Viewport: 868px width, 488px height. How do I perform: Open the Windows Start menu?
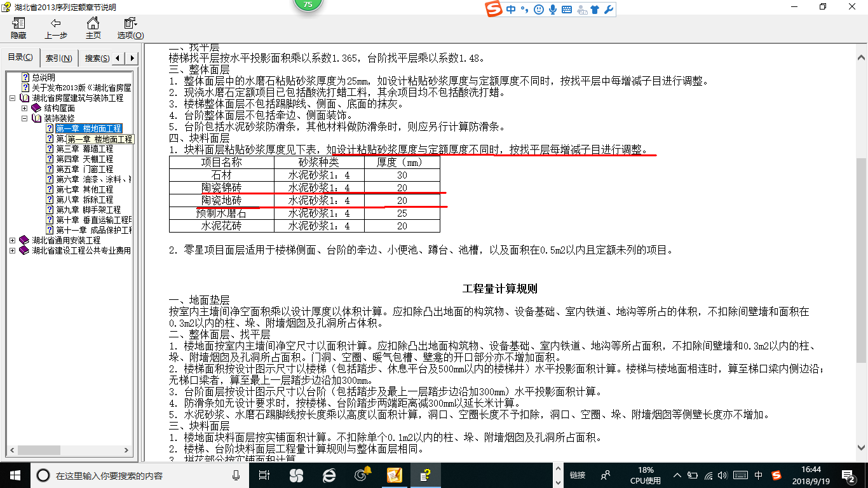point(15,475)
